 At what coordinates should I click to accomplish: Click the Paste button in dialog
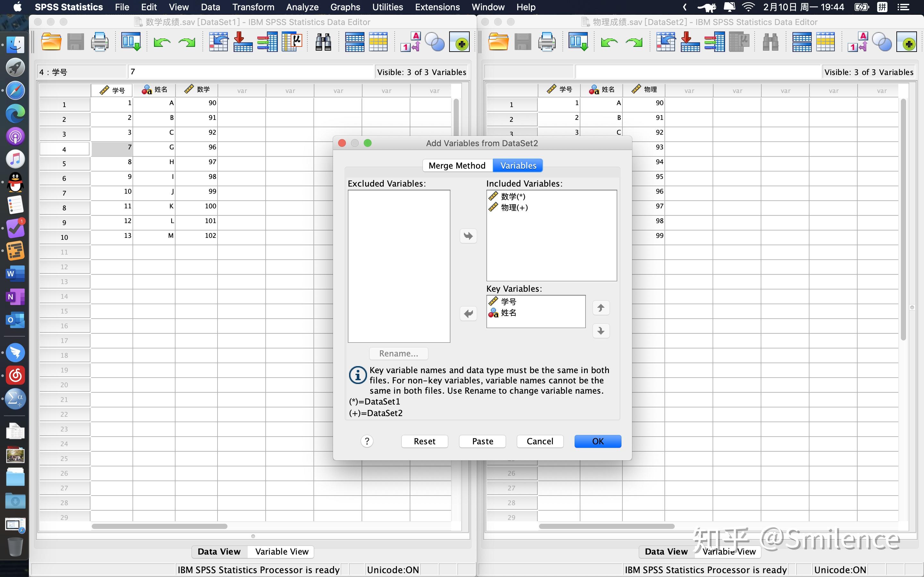tap(482, 441)
